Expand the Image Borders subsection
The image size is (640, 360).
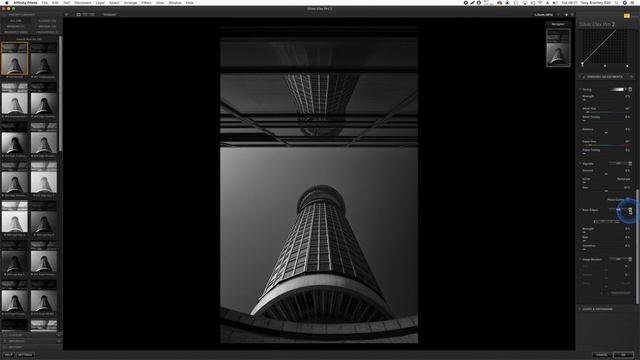pyautogui.click(x=580, y=259)
